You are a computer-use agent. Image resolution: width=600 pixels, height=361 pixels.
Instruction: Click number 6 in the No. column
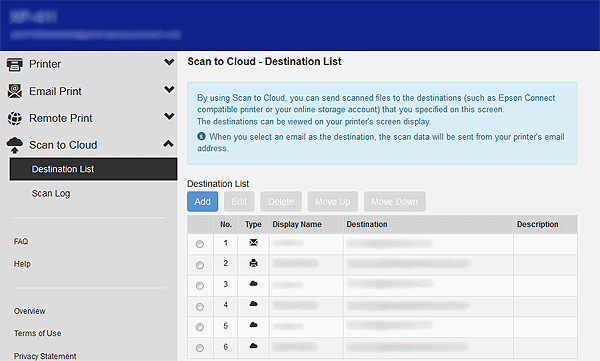point(226,346)
